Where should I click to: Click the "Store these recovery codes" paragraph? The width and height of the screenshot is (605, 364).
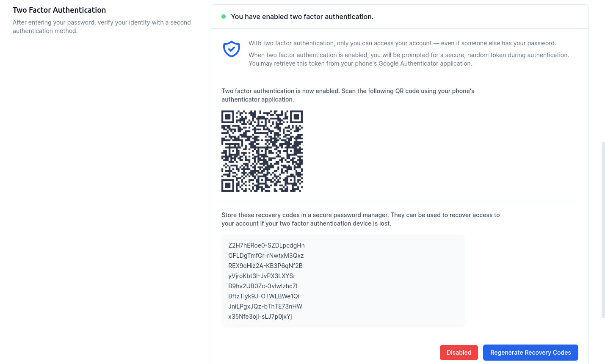point(360,219)
